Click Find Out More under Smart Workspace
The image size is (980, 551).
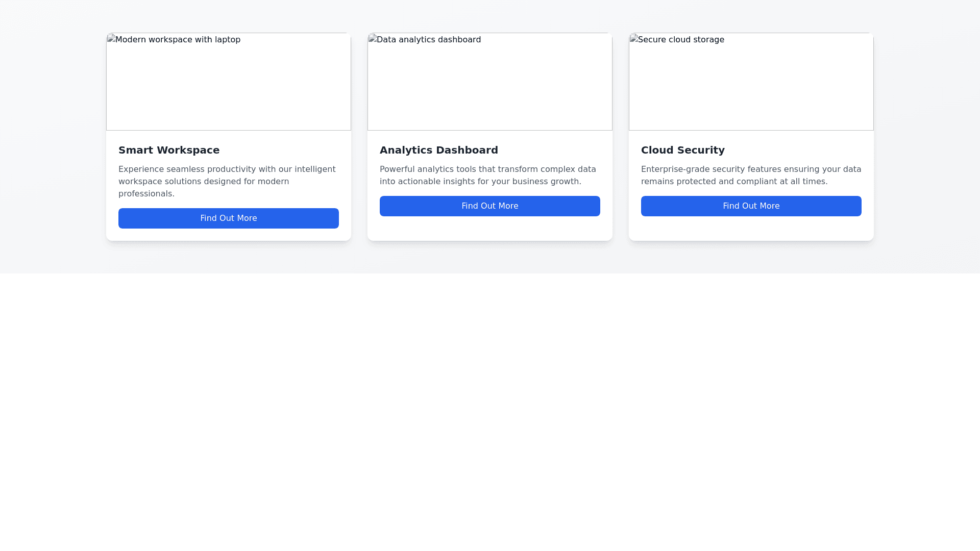[x=228, y=218]
